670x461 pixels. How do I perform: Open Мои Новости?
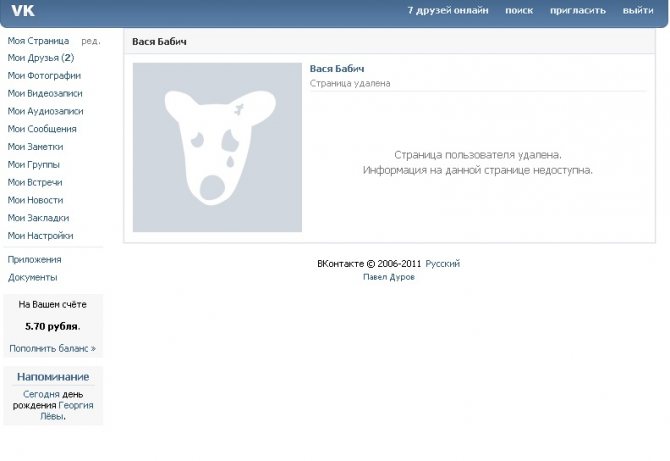pos(35,200)
